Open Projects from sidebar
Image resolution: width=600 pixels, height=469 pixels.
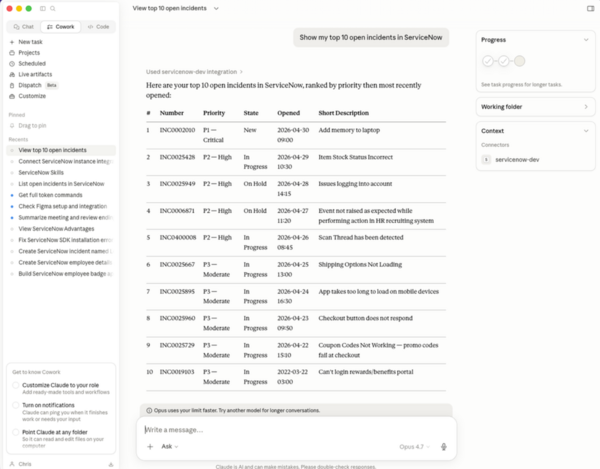(29, 53)
